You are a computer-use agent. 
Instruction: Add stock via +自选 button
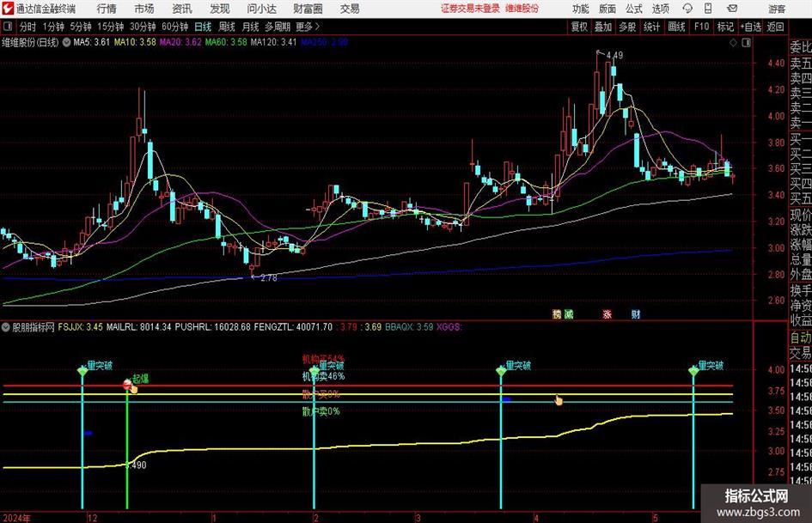tap(751, 27)
